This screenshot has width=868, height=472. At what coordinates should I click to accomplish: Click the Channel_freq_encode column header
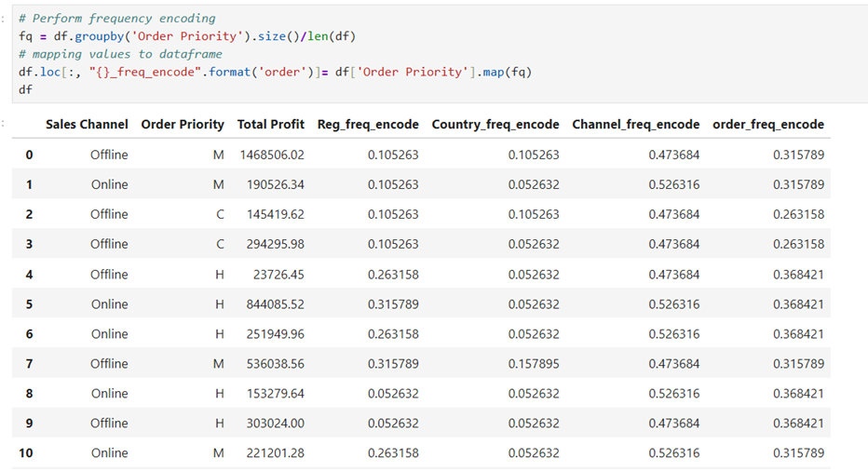635,125
